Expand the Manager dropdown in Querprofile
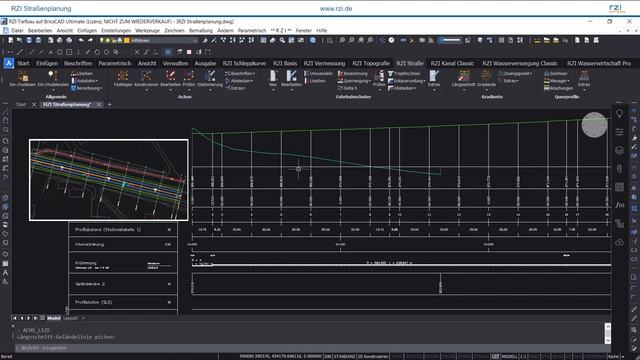 (557, 81)
